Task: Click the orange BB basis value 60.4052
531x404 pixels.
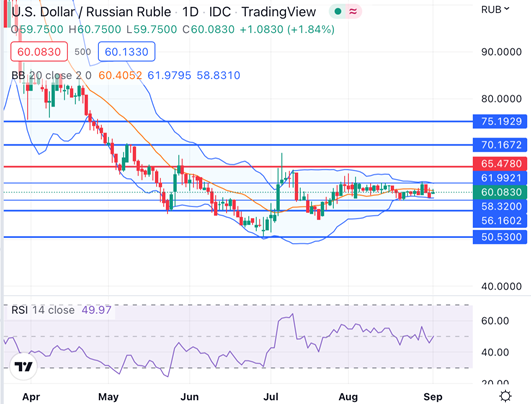Action: (120, 75)
